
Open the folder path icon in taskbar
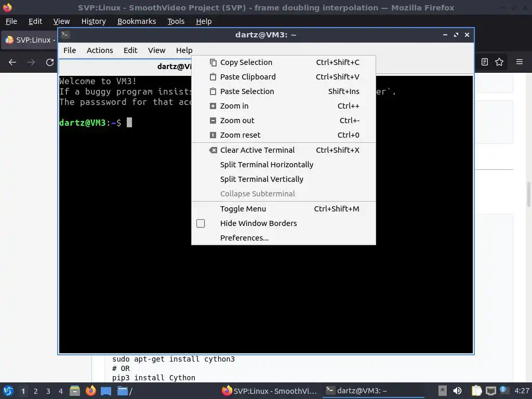[x=125, y=391]
